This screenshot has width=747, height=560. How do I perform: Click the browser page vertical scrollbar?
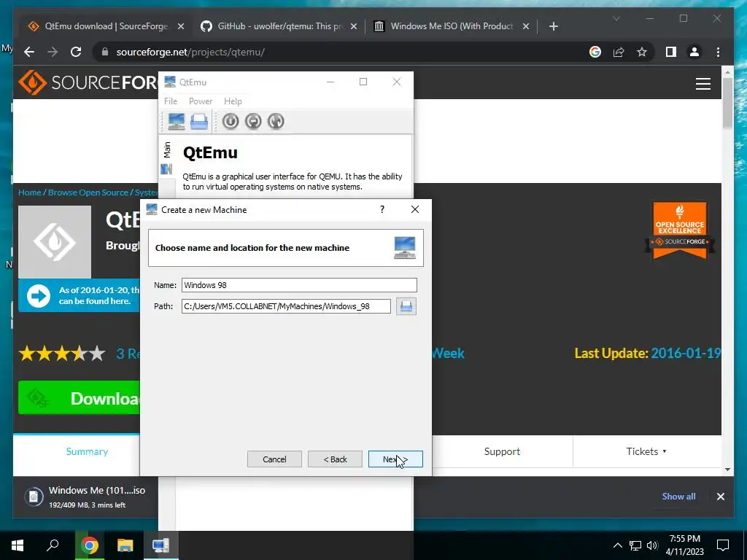point(727,103)
